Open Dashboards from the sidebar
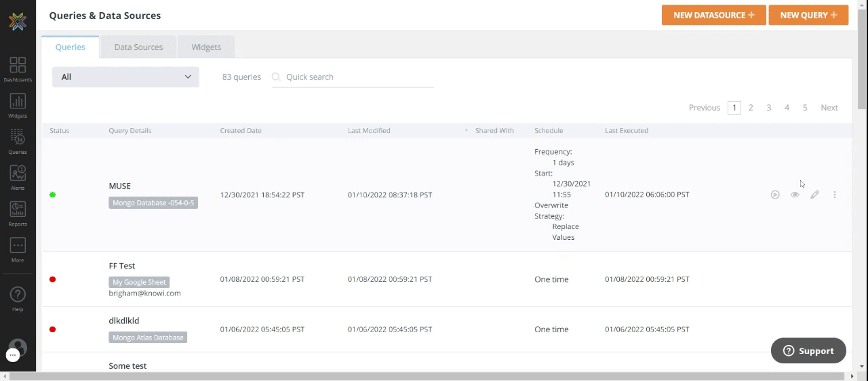The height and width of the screenshot is (381, 868). point(18,69)
